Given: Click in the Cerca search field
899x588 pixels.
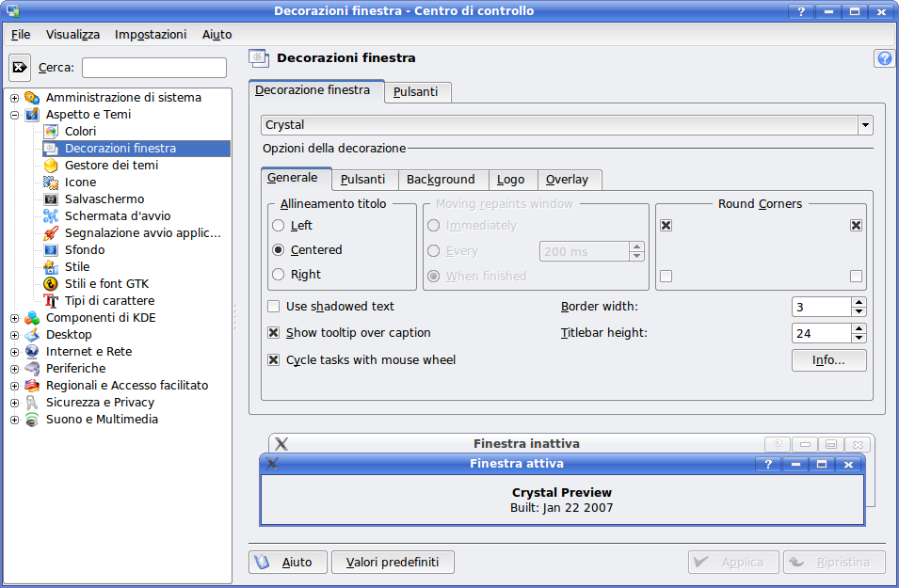Looking at the screenshot, I should (154, 68).
